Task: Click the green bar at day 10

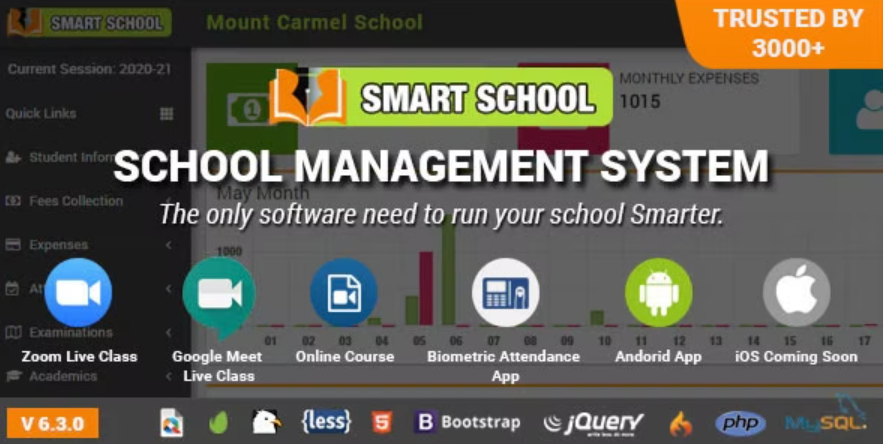Action: tap(597, 318)
